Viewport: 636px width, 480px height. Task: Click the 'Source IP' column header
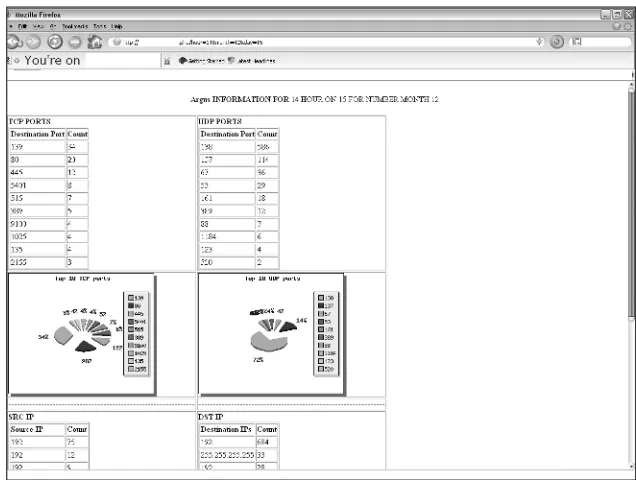[x=37, y=429]
